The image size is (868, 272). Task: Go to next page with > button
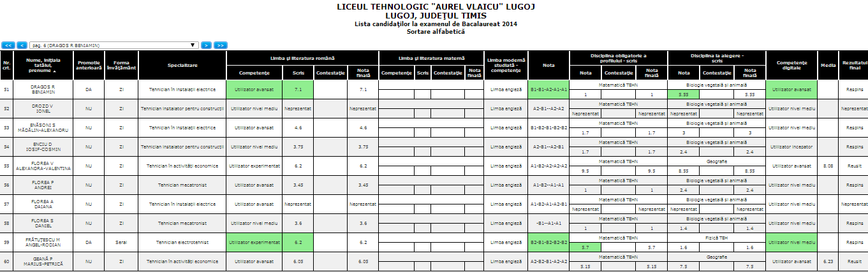pyautogui.click(x=206, y=45)
